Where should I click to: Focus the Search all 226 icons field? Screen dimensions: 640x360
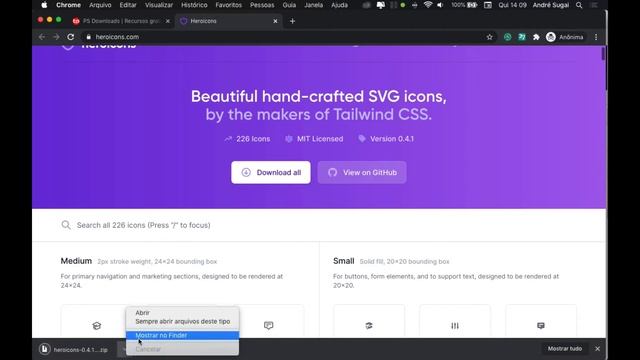pyautogui.click(x=318, y=225)
